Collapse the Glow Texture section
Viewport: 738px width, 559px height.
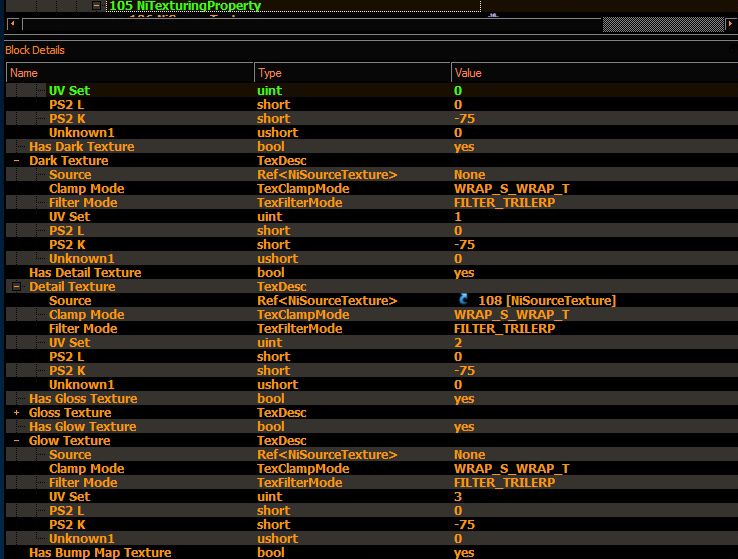16,440
